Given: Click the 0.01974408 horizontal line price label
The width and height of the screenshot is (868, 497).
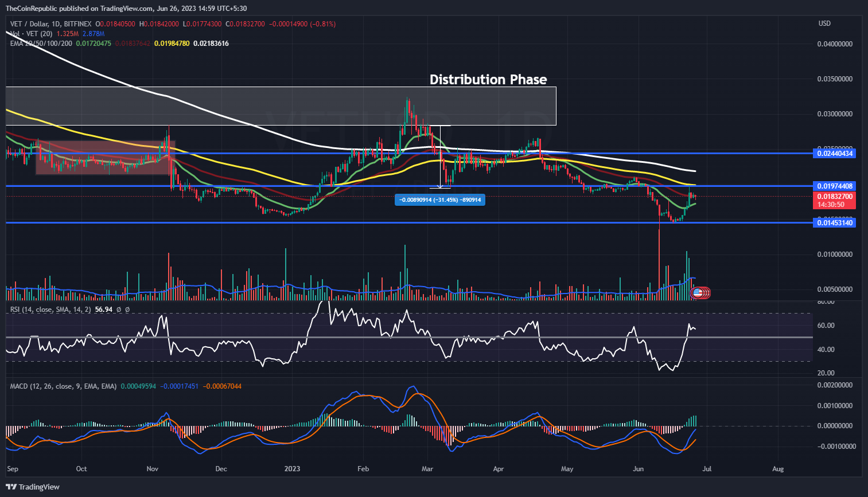Looking at the screenshot, I should pyautogui.click(x=835, y=186).
